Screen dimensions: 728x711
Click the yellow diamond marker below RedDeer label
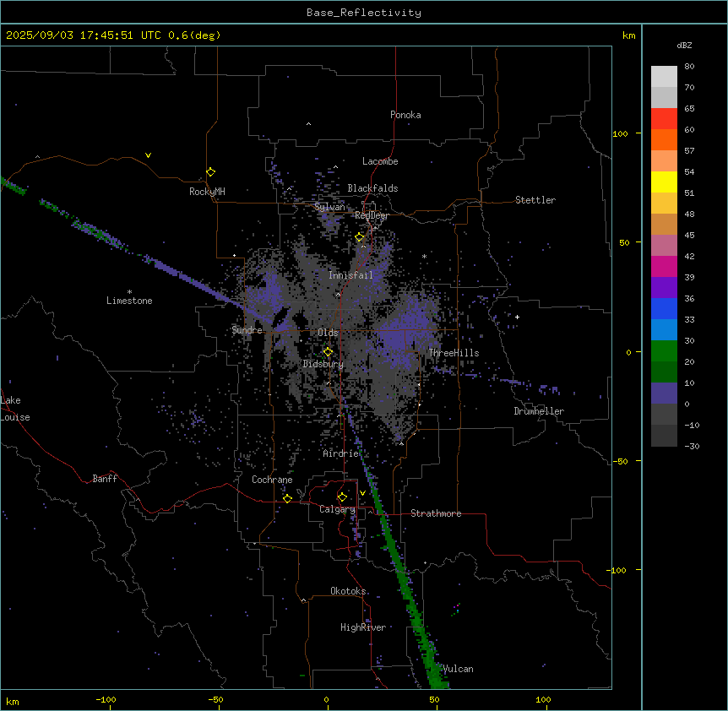click(360, 237)
